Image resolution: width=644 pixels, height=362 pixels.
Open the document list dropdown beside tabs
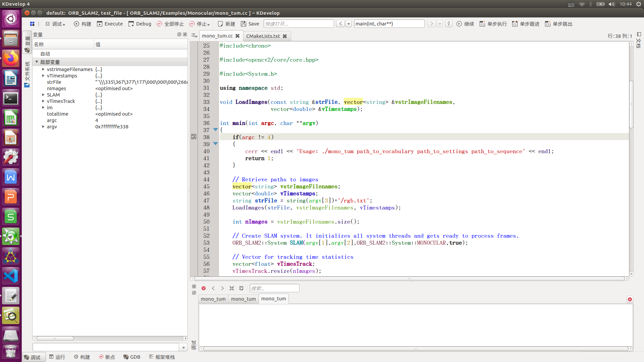(x=194, y=35)
